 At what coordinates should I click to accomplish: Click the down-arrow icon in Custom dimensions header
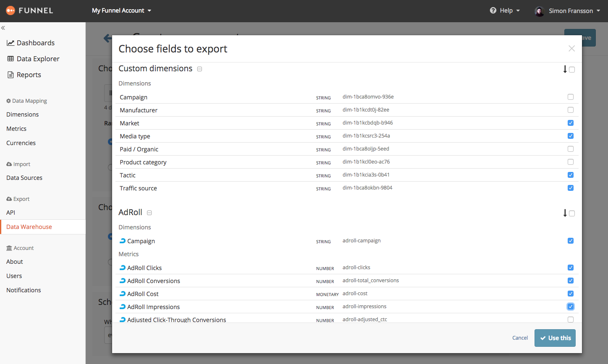point(565,69)
